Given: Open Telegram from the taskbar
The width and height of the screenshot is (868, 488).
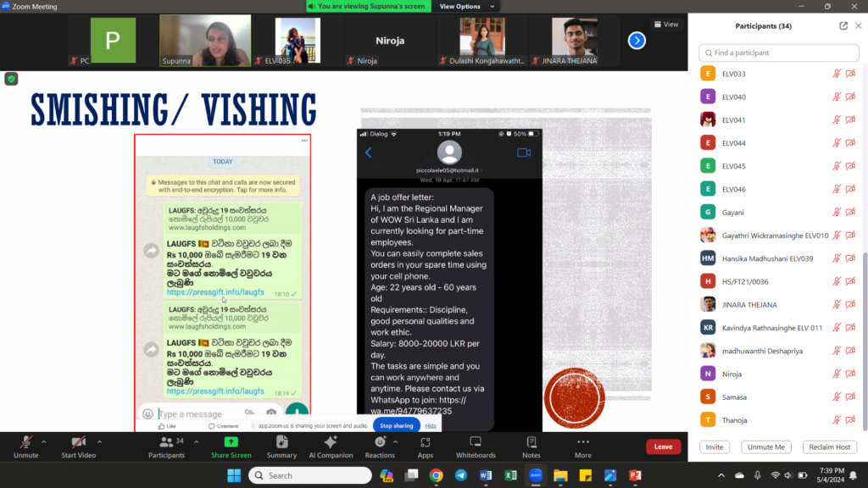Looking at the screenshot, I should coord(460,475).
